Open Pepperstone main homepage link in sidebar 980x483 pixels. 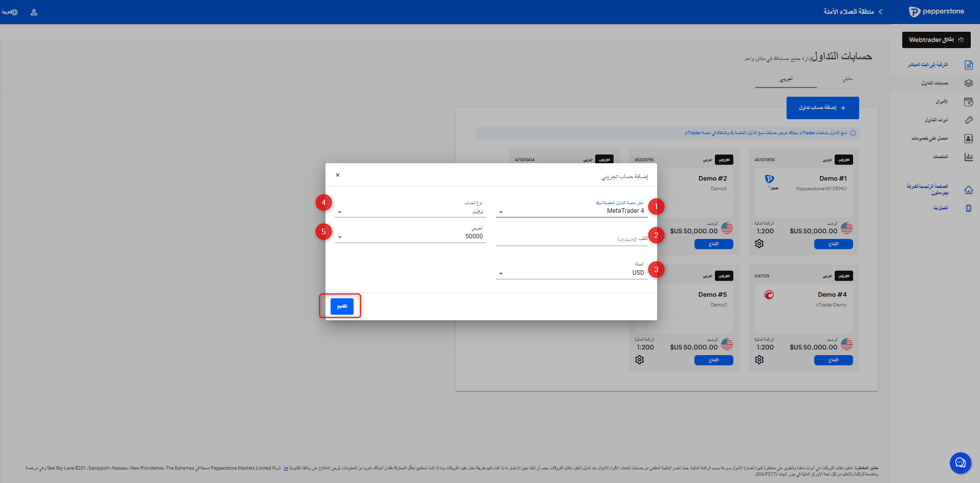point(928,189)
